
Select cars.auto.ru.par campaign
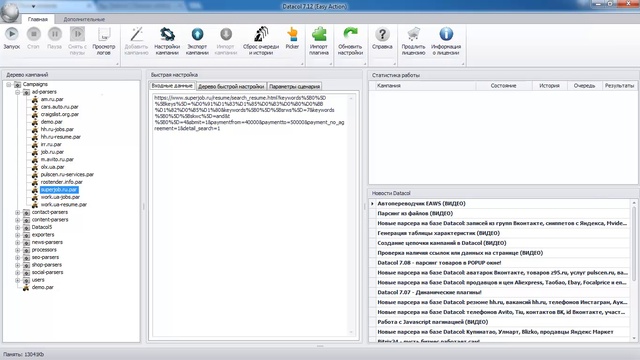tap(59, 107)
